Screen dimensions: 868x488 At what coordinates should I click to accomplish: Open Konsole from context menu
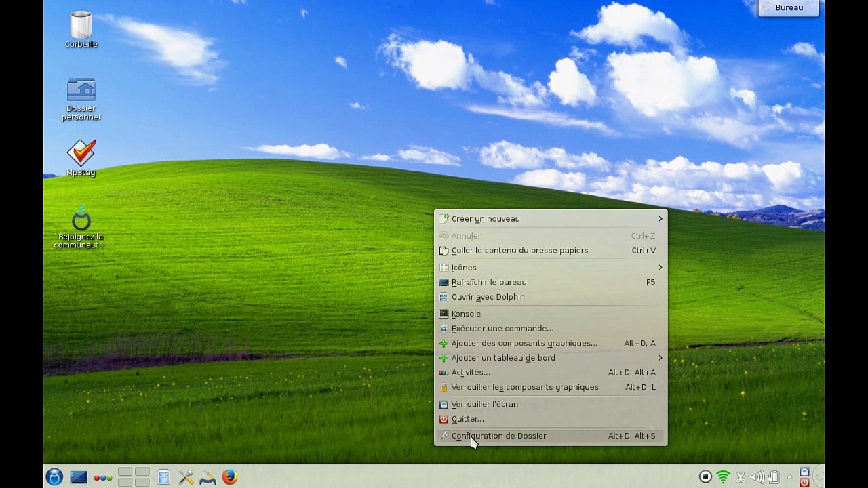click(x=550, y=314)
